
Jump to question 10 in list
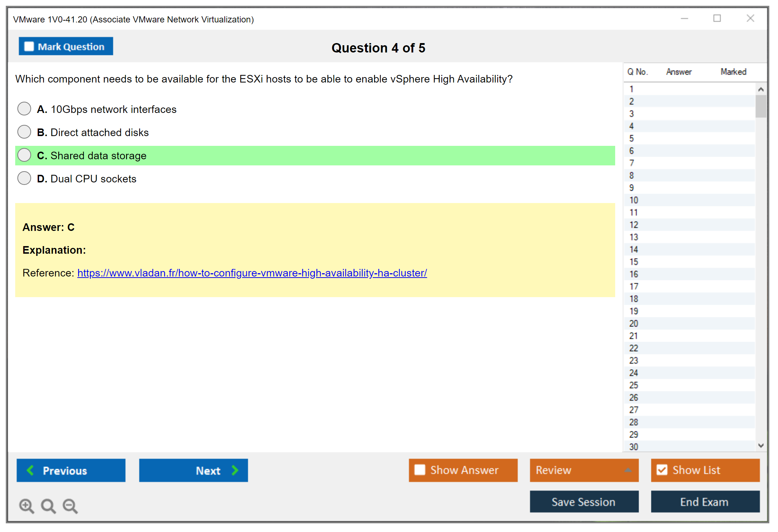634,200
